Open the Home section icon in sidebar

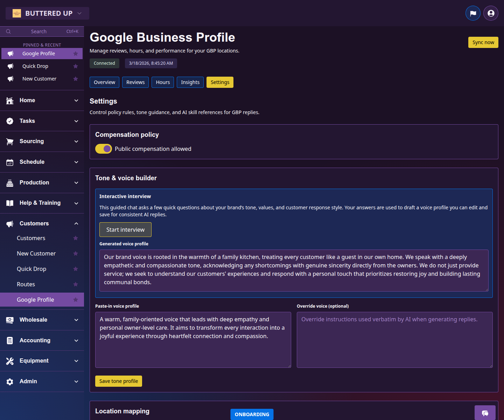[10, 100]
